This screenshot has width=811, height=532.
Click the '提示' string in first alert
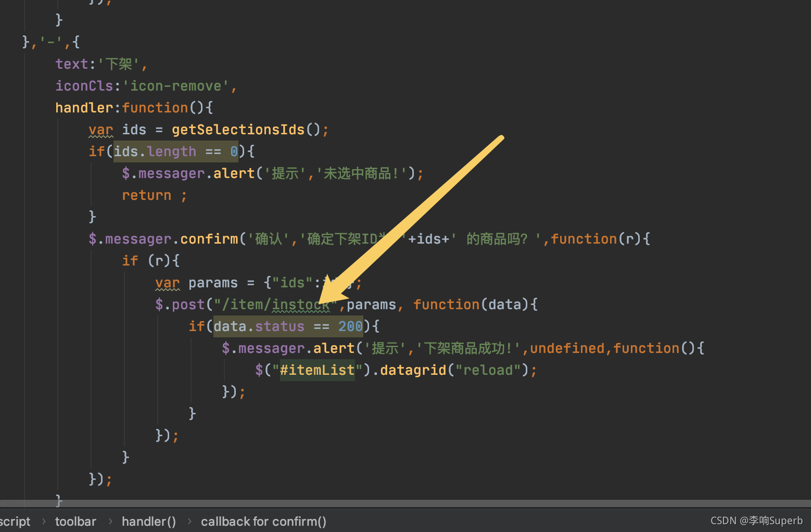(x=285, y=173)
